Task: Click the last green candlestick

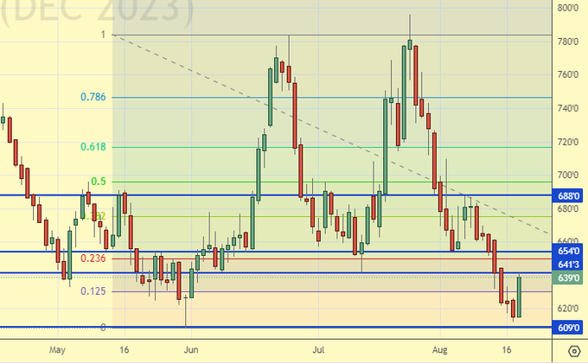Action: point(519,297)
